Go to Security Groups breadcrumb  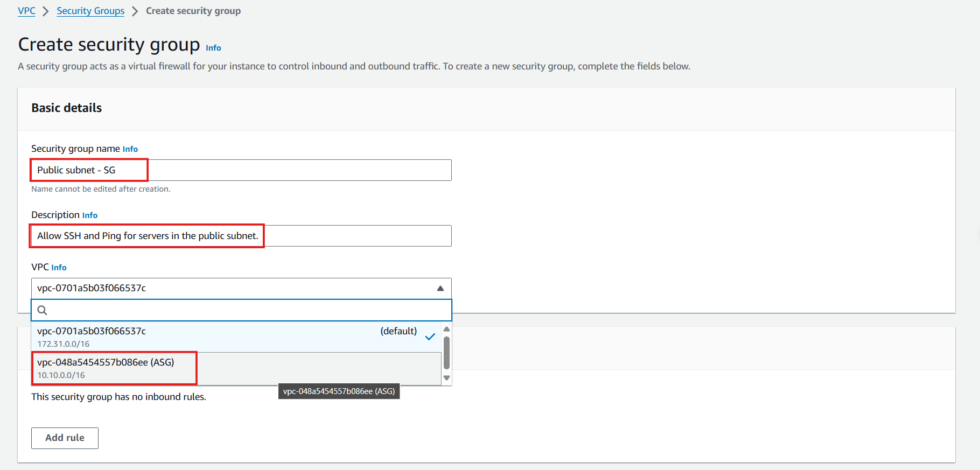(90, 11)
